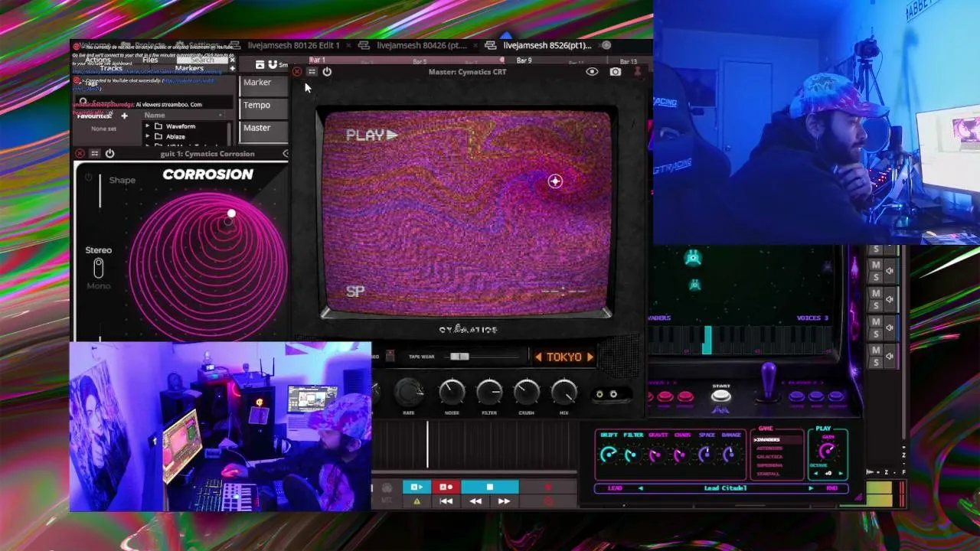Click the record dot transport button
980x551 pixels.
[548, 487]
